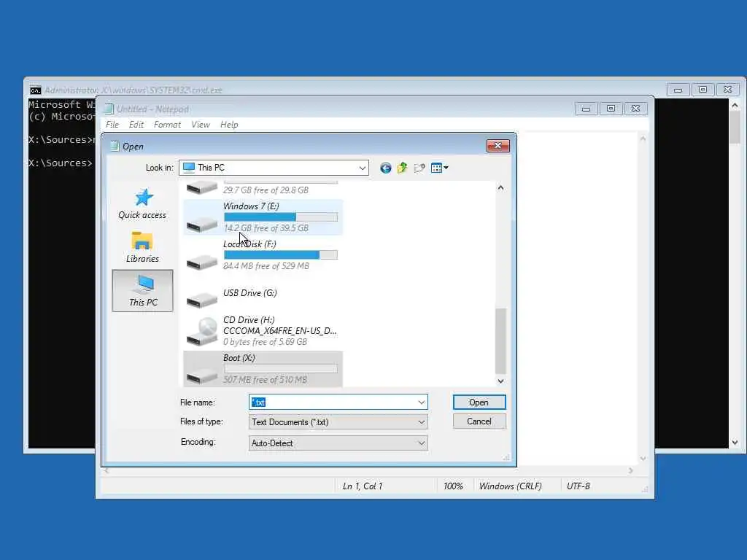Click the Open dialog title icon
Screen dimensions: 747x560
pos(115,146)
